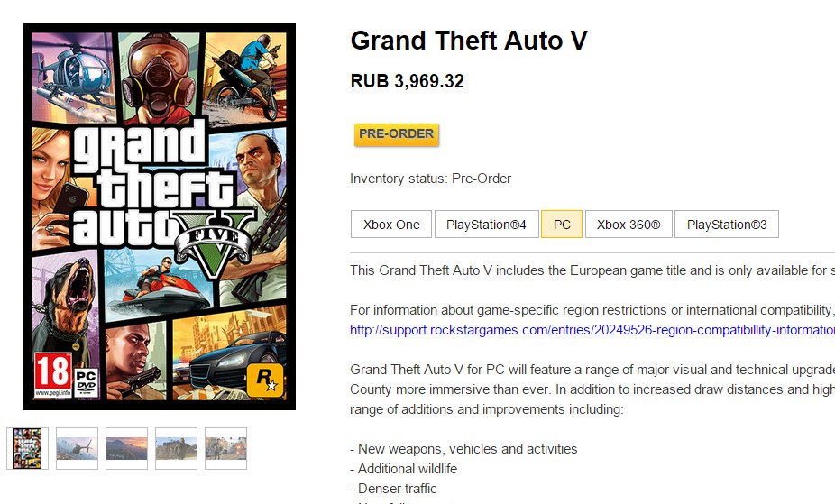Click the RUB 3,969.32 price

408,81
